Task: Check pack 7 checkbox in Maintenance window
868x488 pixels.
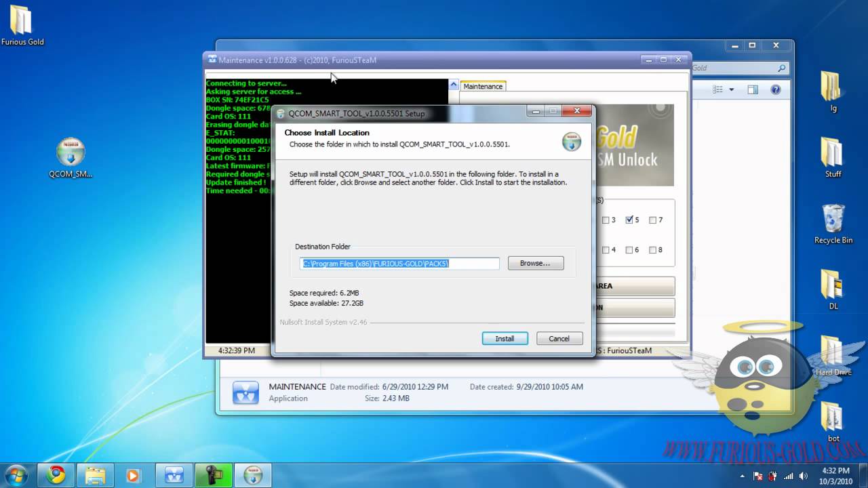Action: pyautogui.click(x=652, y=220)
